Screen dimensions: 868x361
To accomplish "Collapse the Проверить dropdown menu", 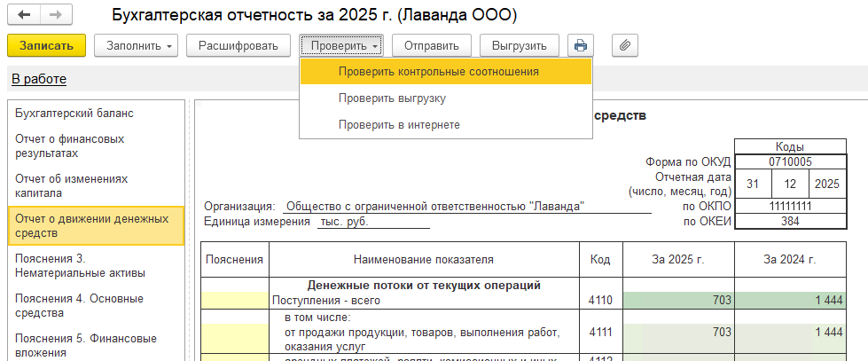I will pos(344,45).
